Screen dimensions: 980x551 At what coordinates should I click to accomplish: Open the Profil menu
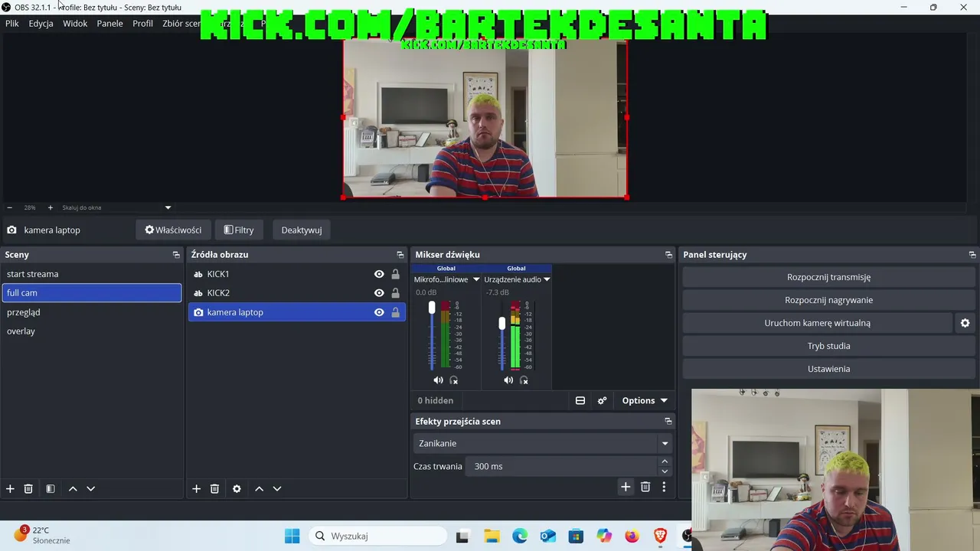pyautogui.click(x=143, y=24)
